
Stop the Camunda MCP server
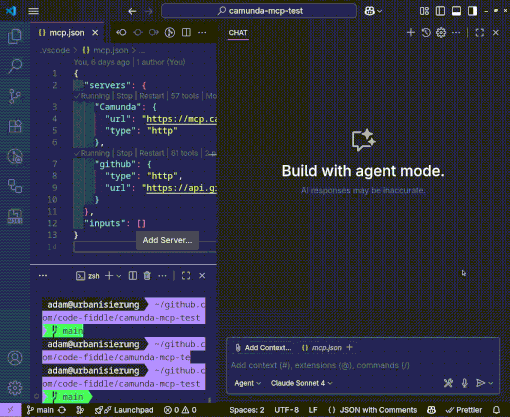(x=124, y=96)
